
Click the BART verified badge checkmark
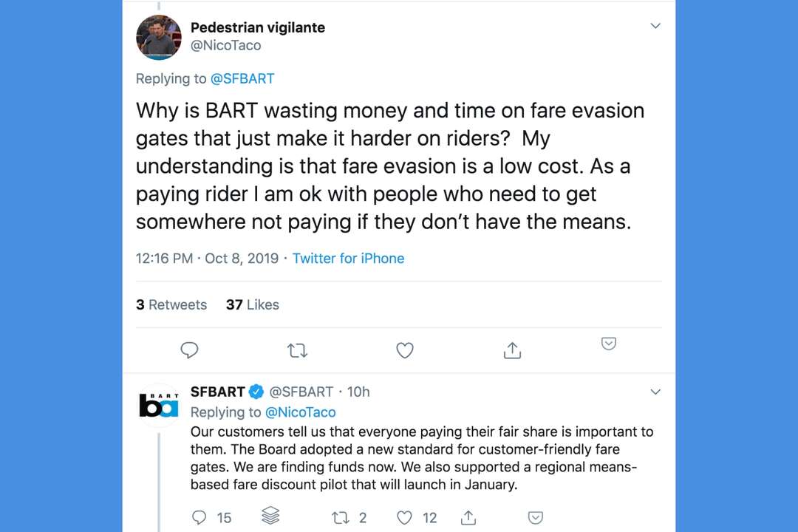256,392
